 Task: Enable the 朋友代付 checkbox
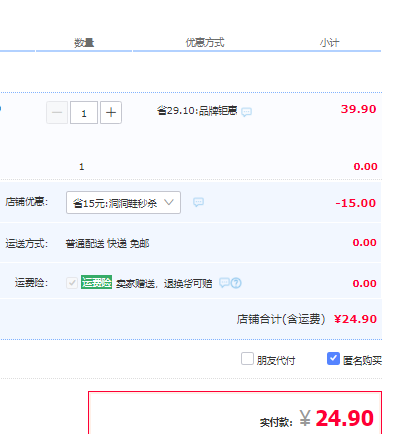pos(247,359)
